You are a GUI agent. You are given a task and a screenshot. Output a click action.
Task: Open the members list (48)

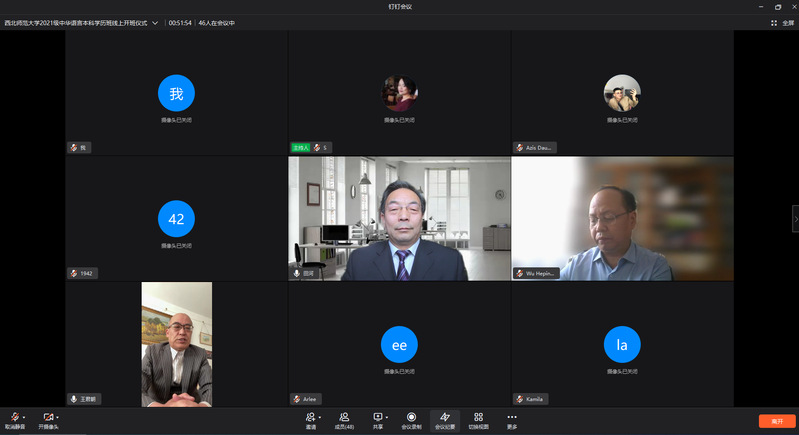coord(343,418)
